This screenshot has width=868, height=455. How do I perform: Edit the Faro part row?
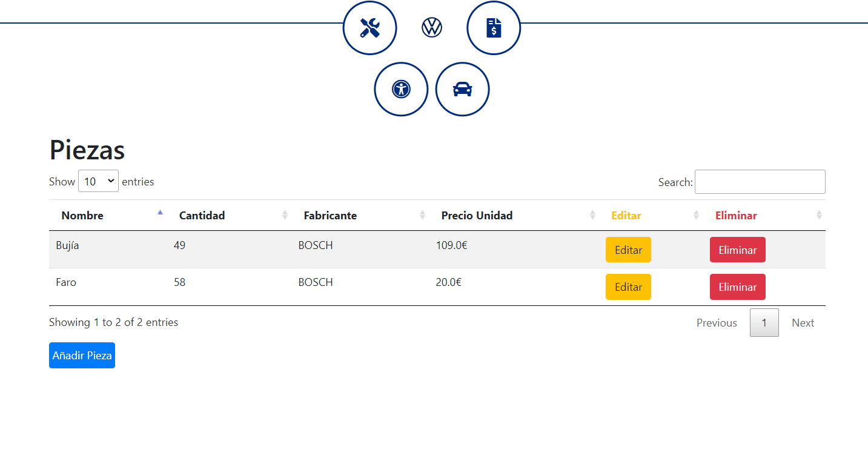pos(628,287)
